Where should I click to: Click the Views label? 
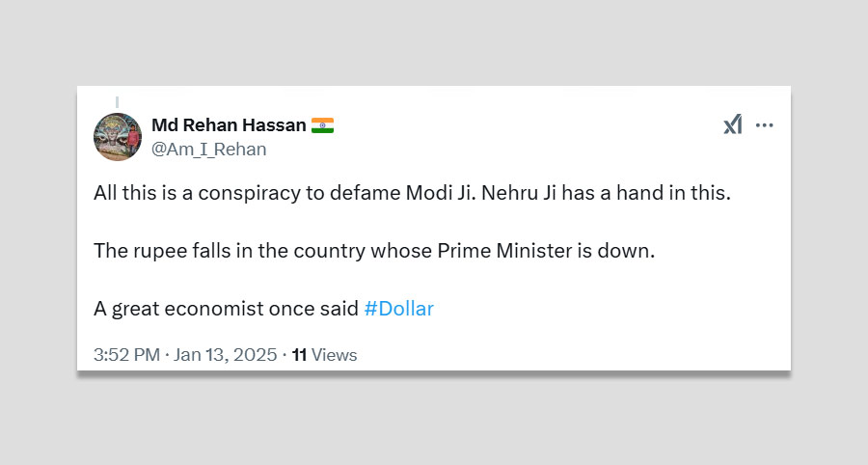click(x=335, y=355)
